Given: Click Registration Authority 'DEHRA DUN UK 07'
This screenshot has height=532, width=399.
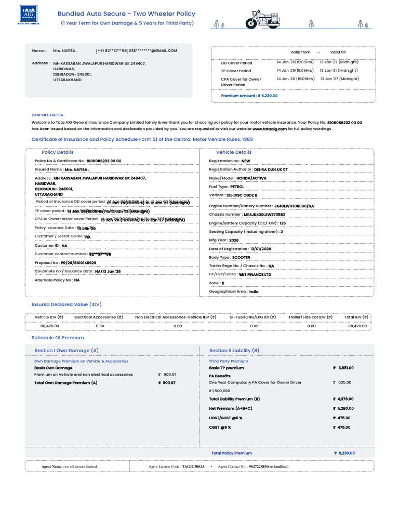Looking at the screenshot, I should click(x=271, y=169).
